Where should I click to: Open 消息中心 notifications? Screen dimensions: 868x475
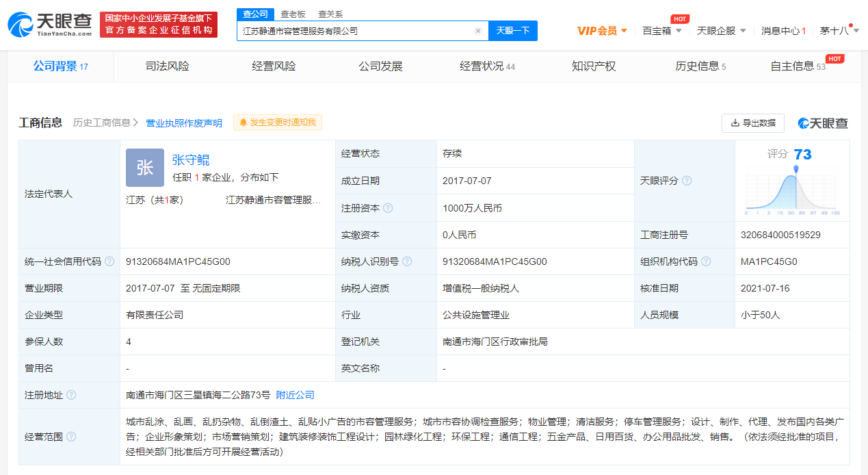[783, 31]
